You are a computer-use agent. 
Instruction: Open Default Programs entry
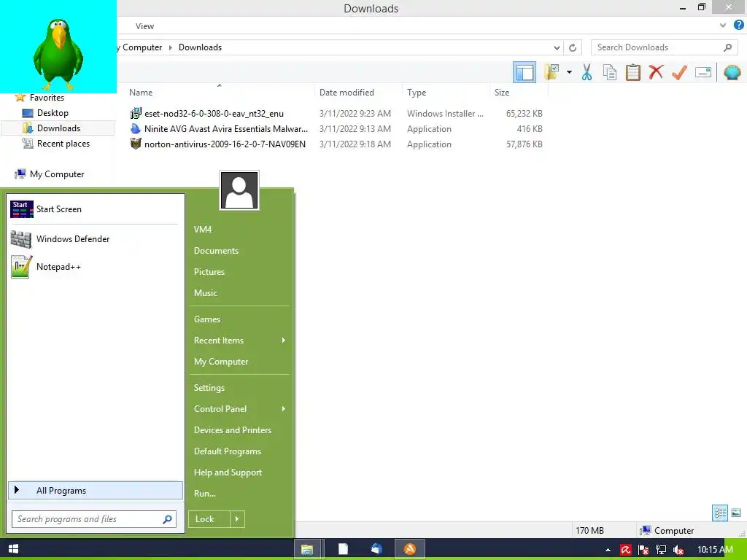[228, 451]
